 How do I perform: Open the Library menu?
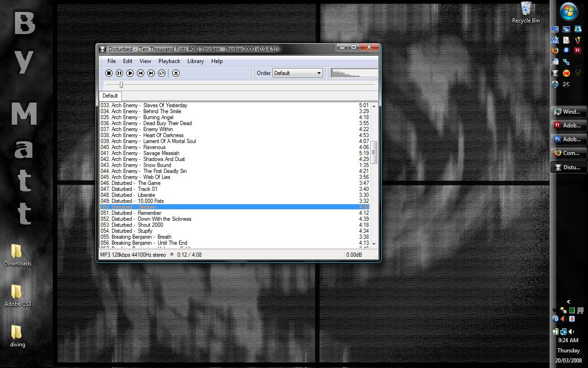click(196, 61)
